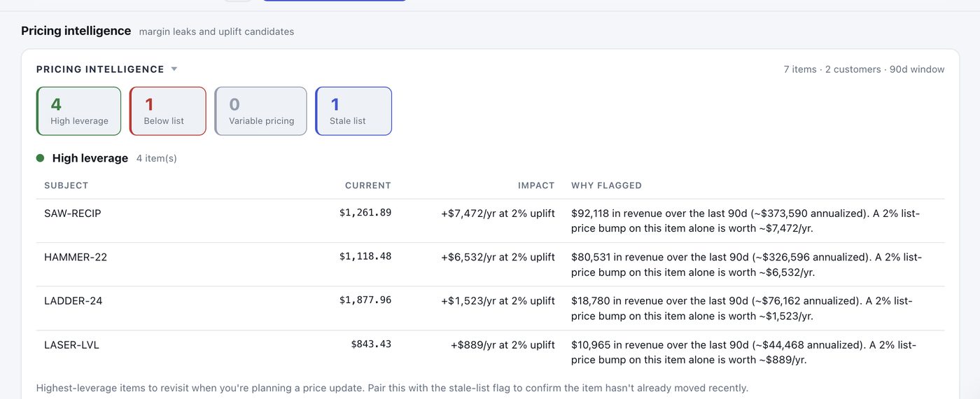This screenshot has width=980, height=399.
Task: Open the HAMMER-22 item row
Action: tap(490, 265)
